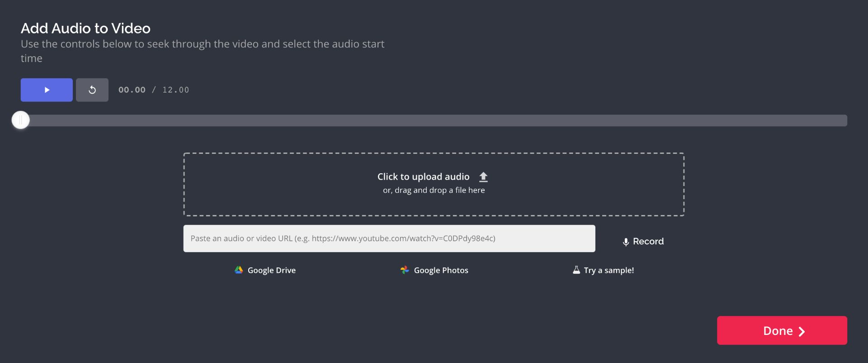Click the Google Photos pinwheel icon
Viewport: 868px width, 363px height.
point(405,270)
